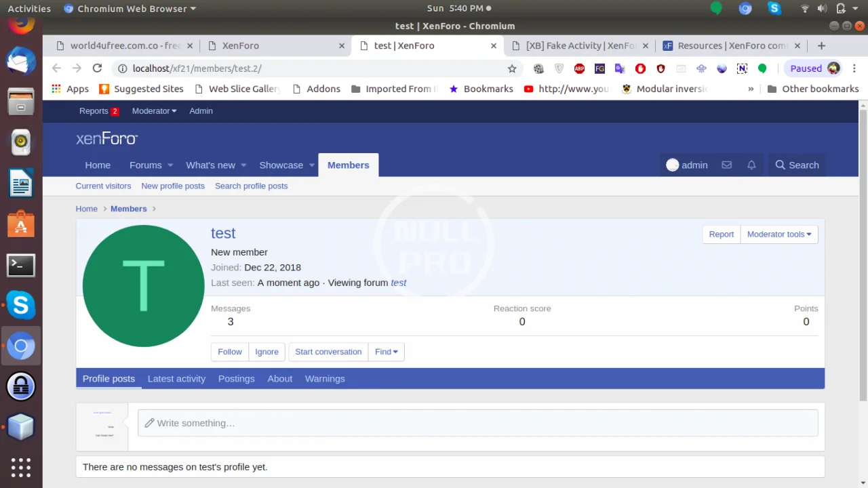Open the Moderator menu in top bar
This screenshot has height=488, width=868.
154,110
